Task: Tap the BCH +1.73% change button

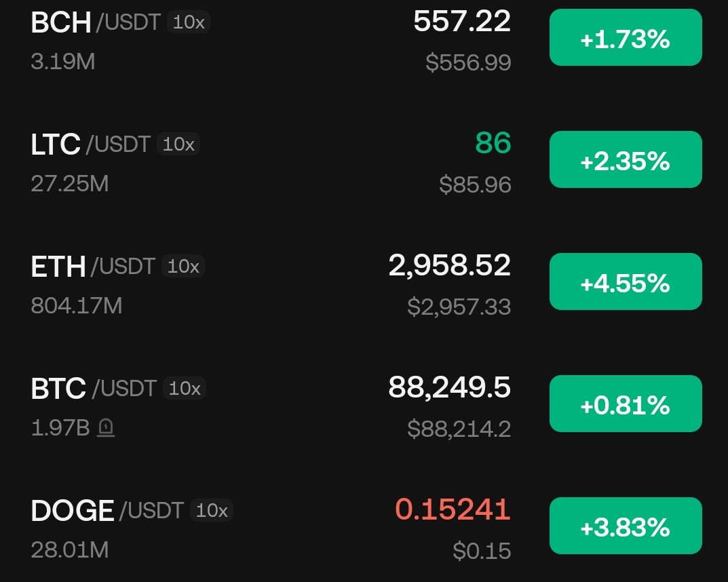Action: pos(625,38)
